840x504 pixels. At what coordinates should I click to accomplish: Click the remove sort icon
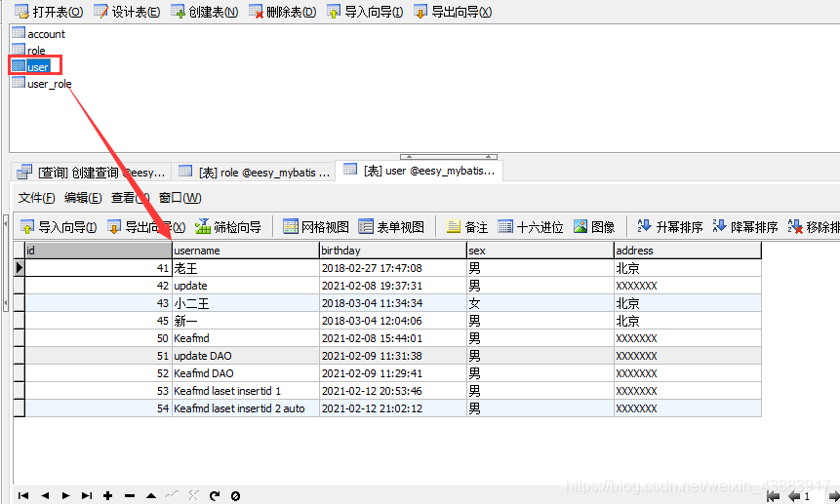coord(795,227)
